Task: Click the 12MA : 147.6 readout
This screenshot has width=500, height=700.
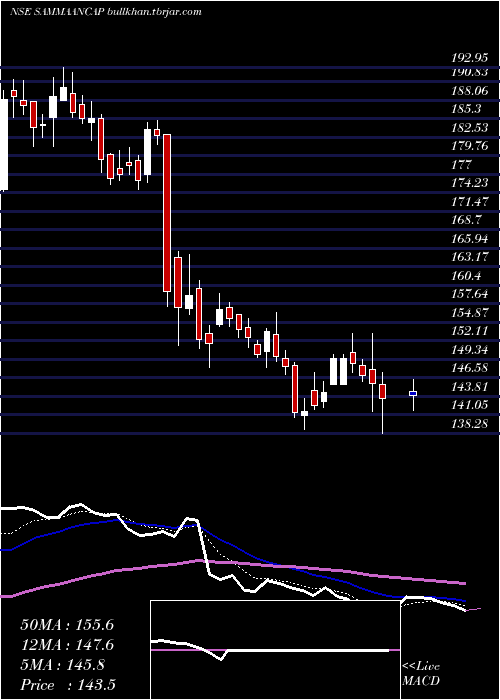Action: point(67,645)
